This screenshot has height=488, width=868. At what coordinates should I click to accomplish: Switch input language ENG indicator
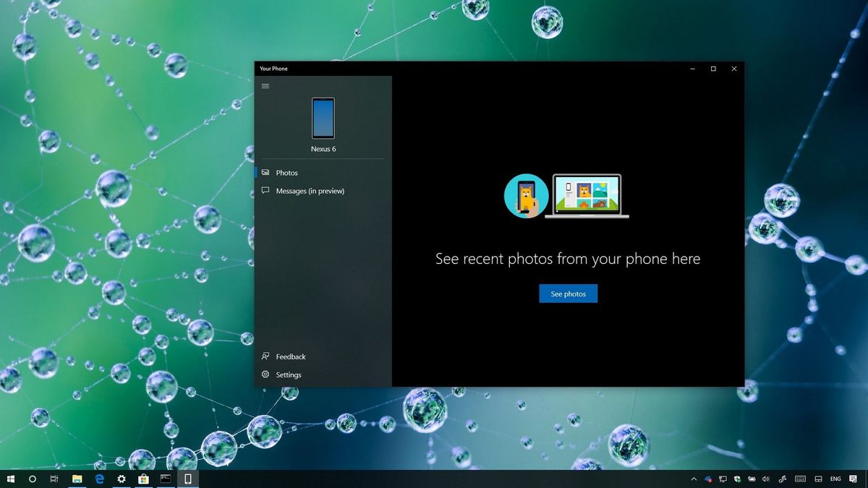(835, 479)
